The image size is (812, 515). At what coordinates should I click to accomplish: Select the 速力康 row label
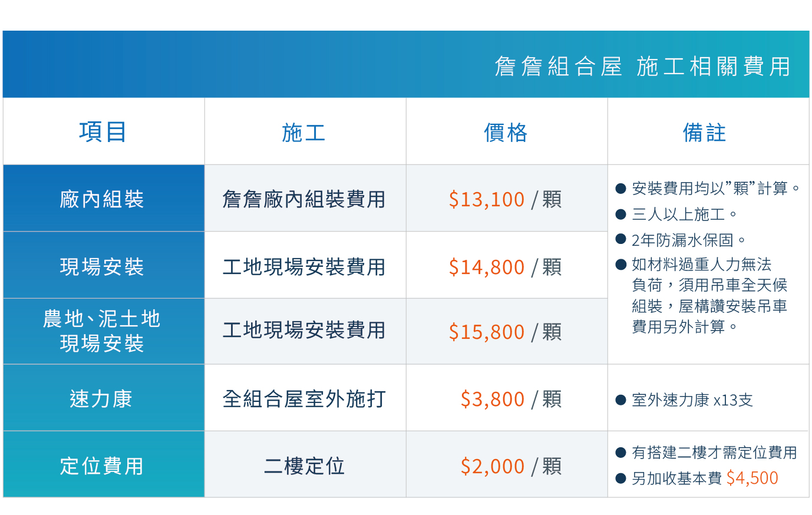pos(101,399)
